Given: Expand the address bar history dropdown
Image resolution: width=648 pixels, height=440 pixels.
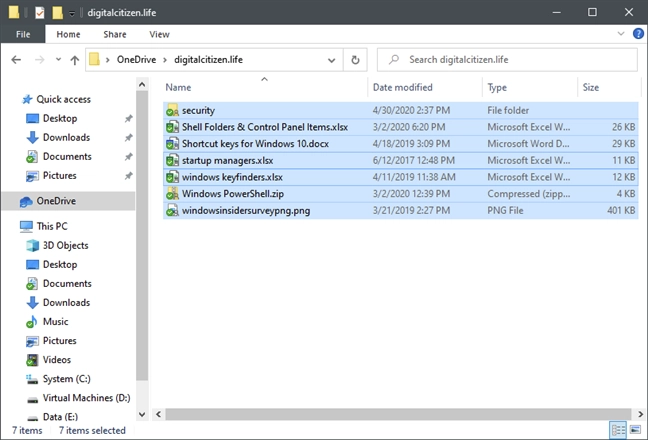Looking at the screenshot, I should (331, 60).
